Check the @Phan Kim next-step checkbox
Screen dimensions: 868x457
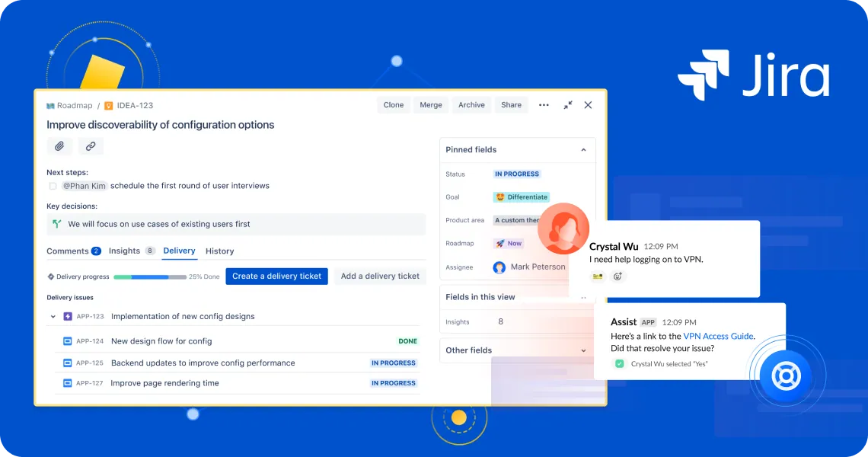pyautogui.click(x=53, y=186)
